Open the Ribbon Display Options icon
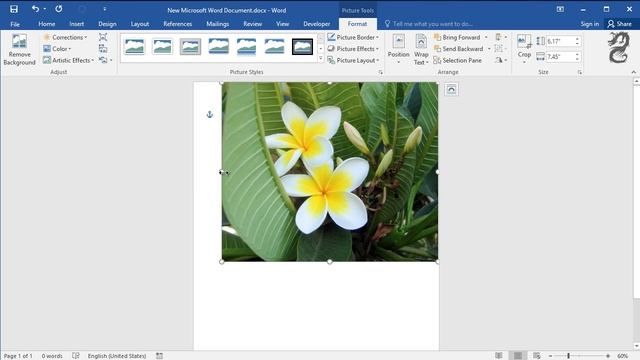This screenshot has width=640, height=360. [x=560, y=9]
